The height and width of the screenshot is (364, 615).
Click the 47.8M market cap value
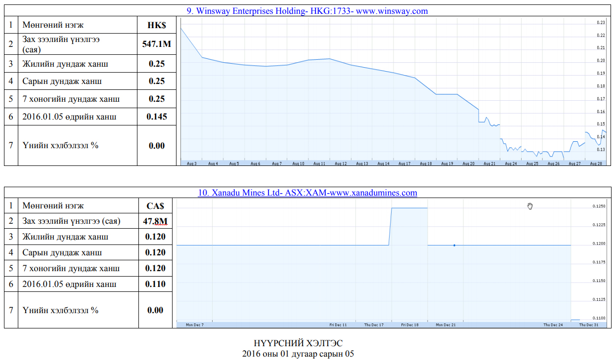click(x=155, y=221)
